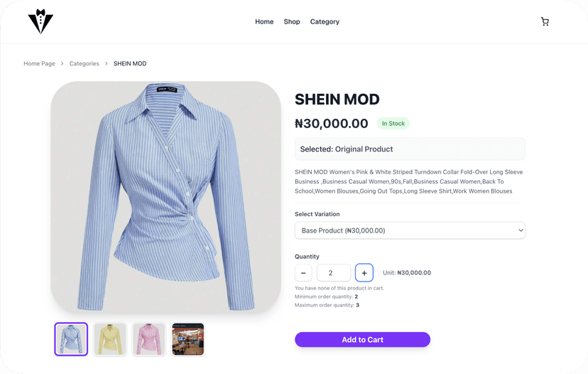Open the Select Variation dropdown
588x374 pixels.
[x=410, y=230]
